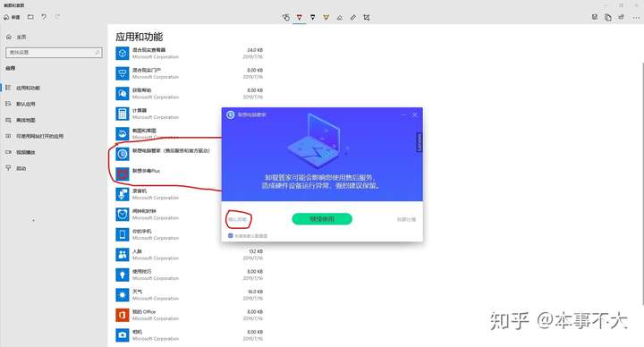644x347 pixels.
Task: Copy the snip to clipboard
Action: click(x=608, y=17)
